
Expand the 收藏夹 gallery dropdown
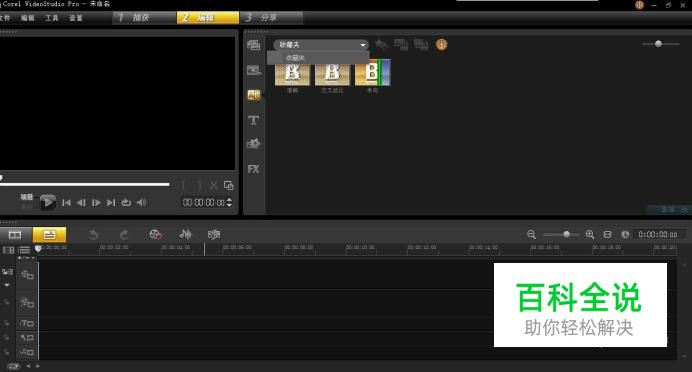click(321, 45)
